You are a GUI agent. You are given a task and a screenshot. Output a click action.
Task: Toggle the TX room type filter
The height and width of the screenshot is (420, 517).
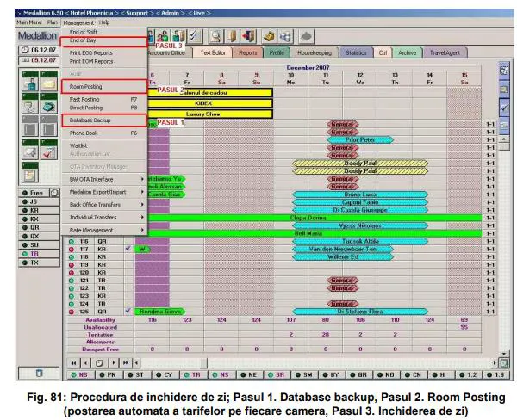[39, 262]
